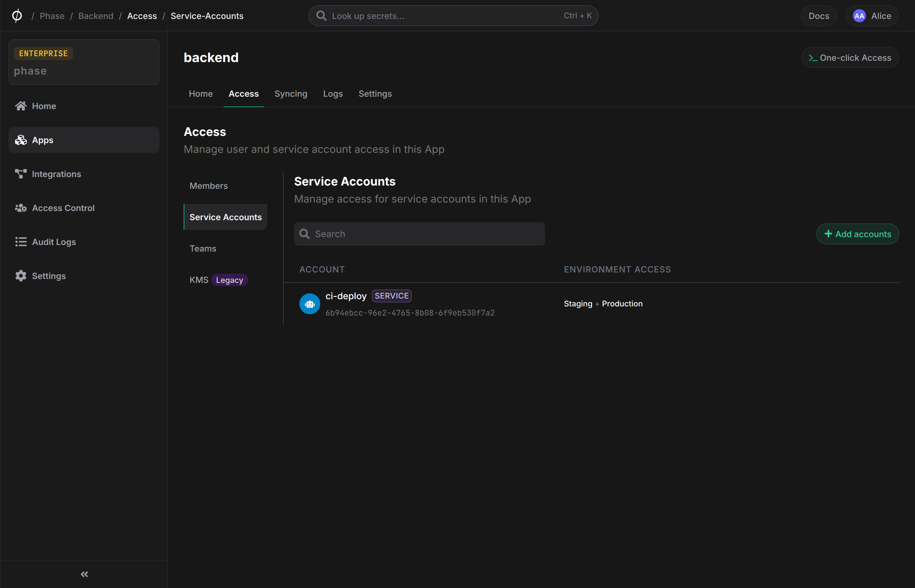This screenshot has width=915, height=588.
Task: Open the phase Enterprise organisation card
Action: point(84,62)
